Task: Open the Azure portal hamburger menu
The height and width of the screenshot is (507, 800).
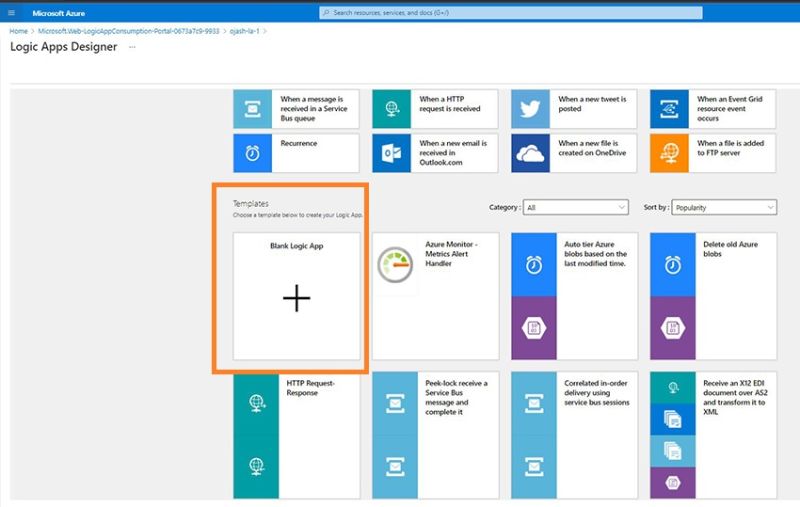Action: tap(11, 13)
